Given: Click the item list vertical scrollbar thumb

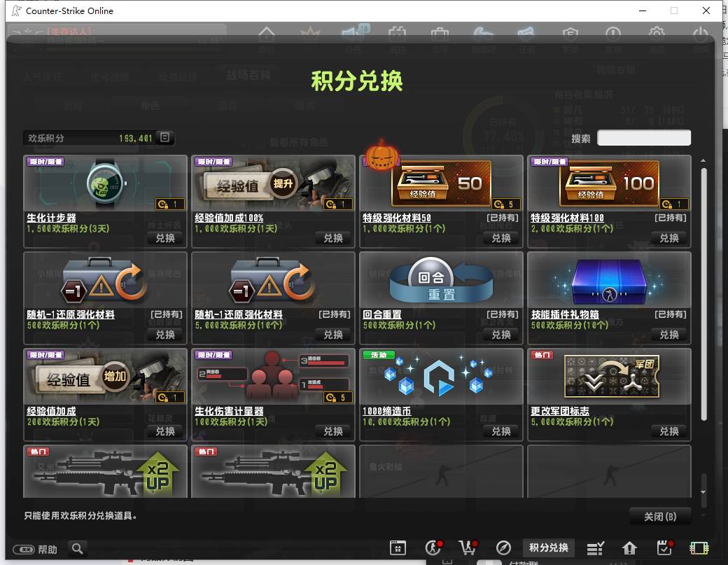Looking at the screenshot, I should click(704, 294).
